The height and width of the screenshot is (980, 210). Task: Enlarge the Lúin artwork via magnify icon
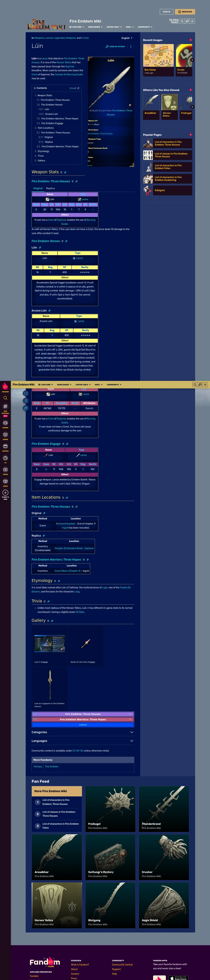pyautogui.click(x=130, y=105)
